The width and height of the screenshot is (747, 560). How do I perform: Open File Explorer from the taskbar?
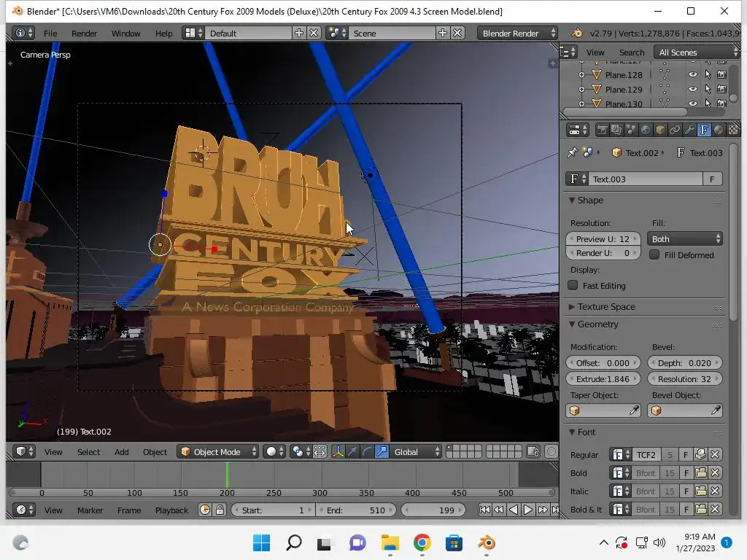390,542
